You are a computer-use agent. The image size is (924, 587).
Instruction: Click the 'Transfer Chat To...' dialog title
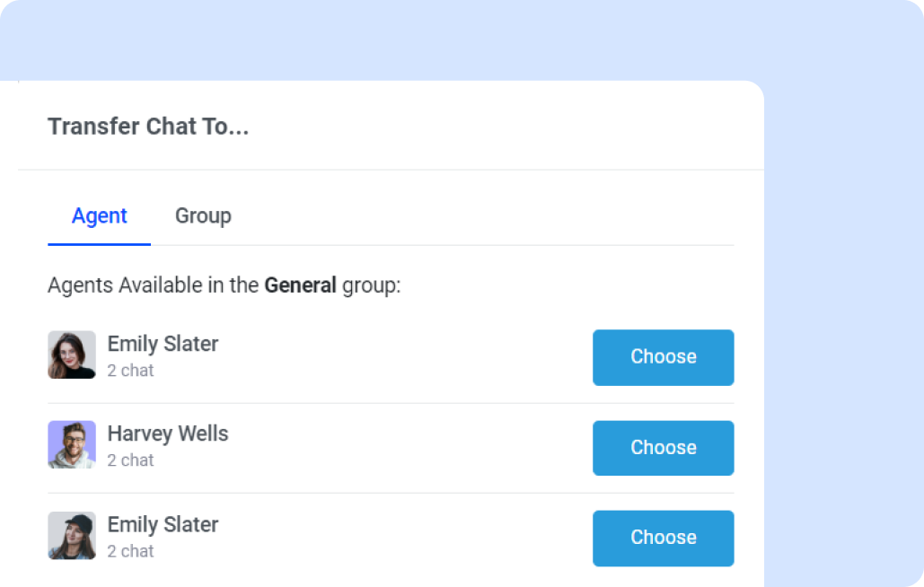[x=148, y=127]
